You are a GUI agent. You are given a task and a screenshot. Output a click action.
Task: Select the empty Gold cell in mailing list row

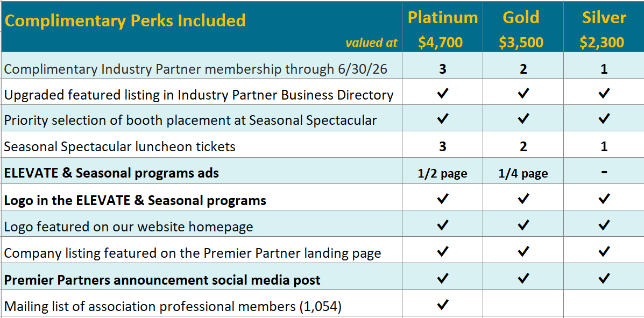click(523, 304)
